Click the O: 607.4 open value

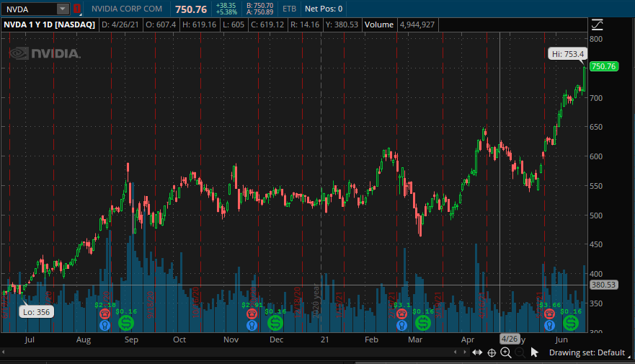(161, 25)
